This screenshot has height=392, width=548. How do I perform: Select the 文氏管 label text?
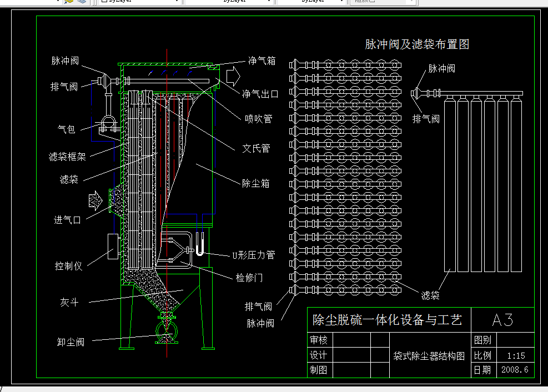[x=256, y=148]
